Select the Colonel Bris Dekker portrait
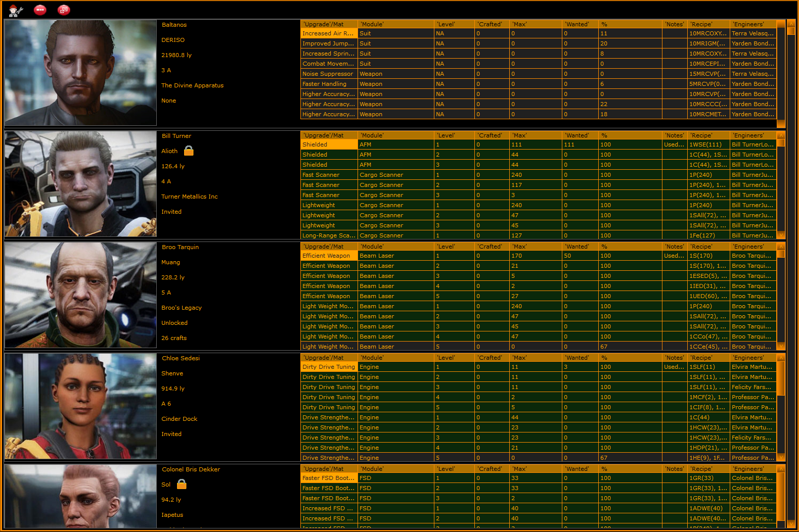Viewport: 799px width, 532px height. 80,496
